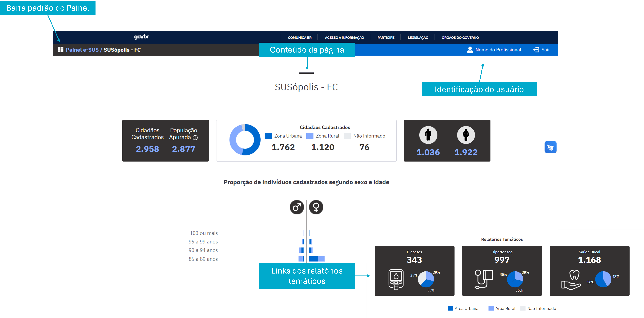Click Não Informado legend swatch at bottom
The height and width of the screenshot is (318, 644).
[523, 308]
